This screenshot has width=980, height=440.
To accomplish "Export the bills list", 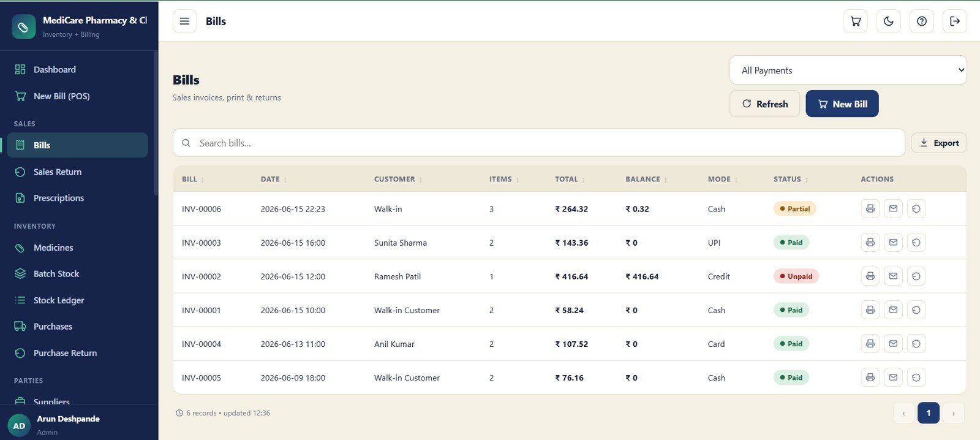I will pos(939,143).
